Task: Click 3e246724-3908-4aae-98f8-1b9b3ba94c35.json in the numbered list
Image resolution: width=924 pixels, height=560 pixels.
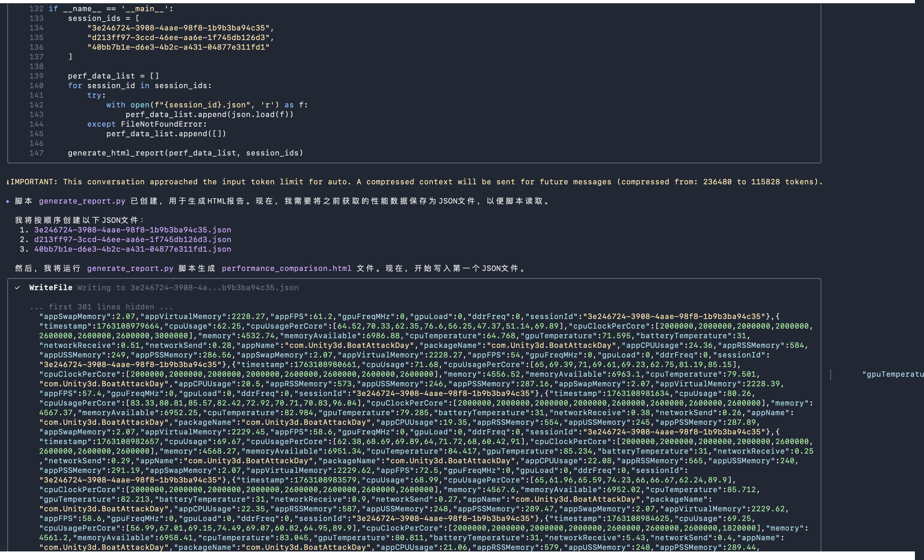Action: coord(132,230)
